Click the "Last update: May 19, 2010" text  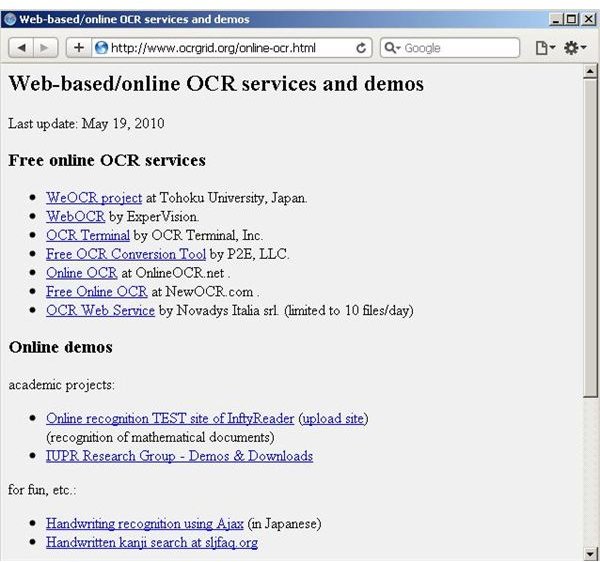86,124
